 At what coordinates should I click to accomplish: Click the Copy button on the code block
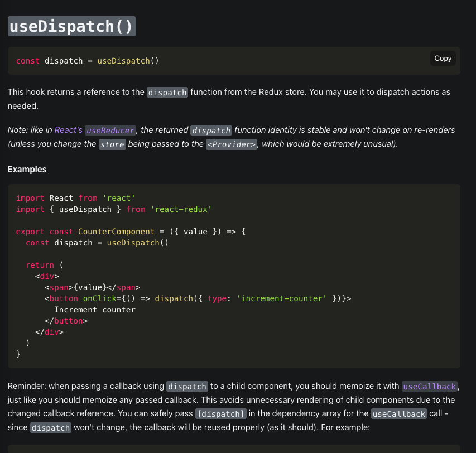pyautogui.click(x=443, y=58)
